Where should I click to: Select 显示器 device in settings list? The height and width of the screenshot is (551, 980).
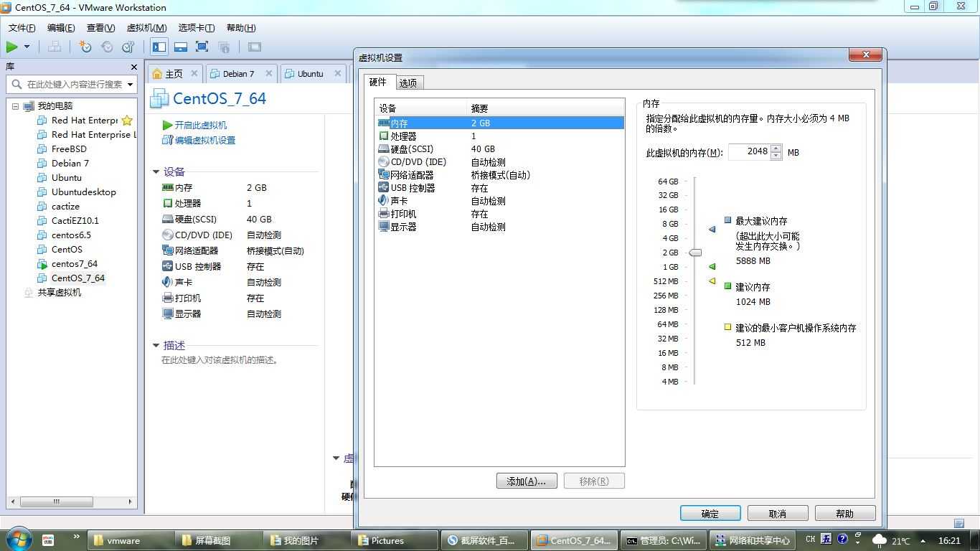click(500, 227)
